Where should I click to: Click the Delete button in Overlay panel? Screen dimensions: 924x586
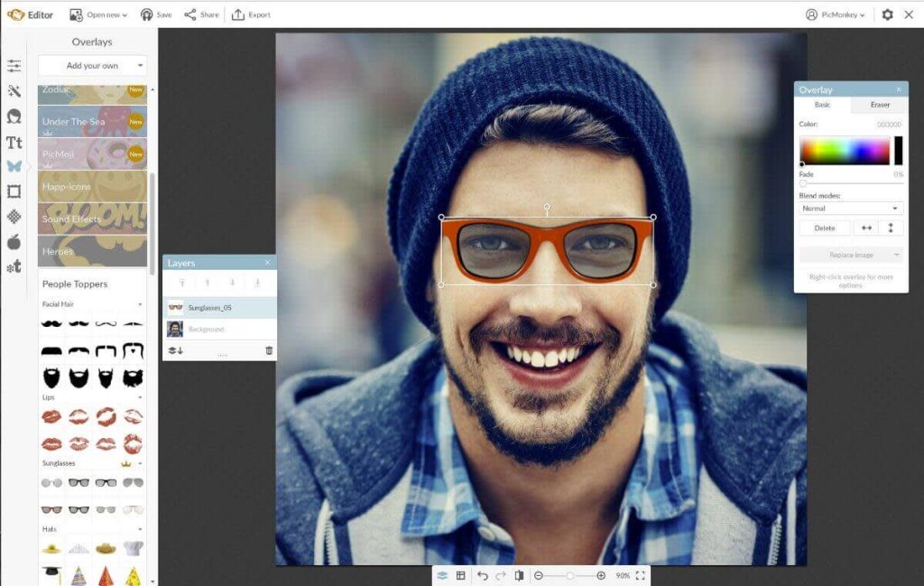coord(824,227)
